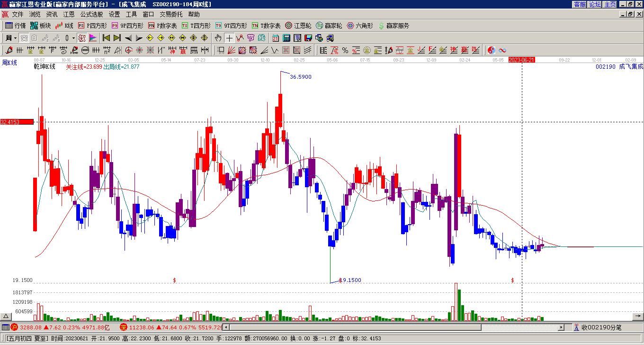Screen dimensions: 644x345
Task: Expand the candlestick style dropdown arrow
Action: (73, 38)
